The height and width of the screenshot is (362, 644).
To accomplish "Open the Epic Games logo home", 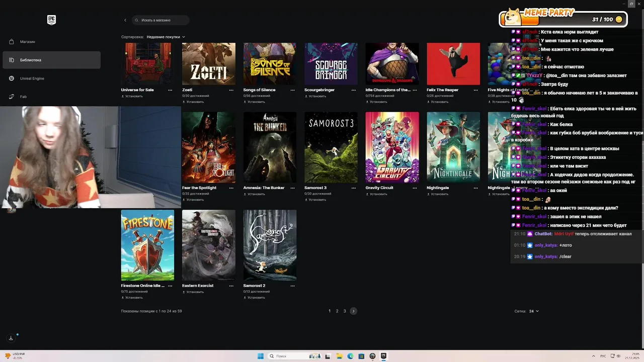I will coord(51,20).
